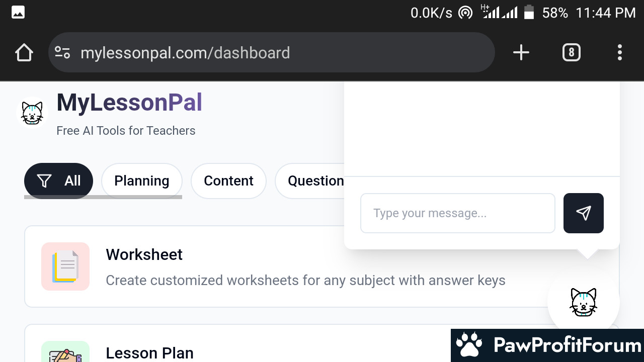Click the Worksheet document icon
644x362 pixels.
tap(65, 266)
